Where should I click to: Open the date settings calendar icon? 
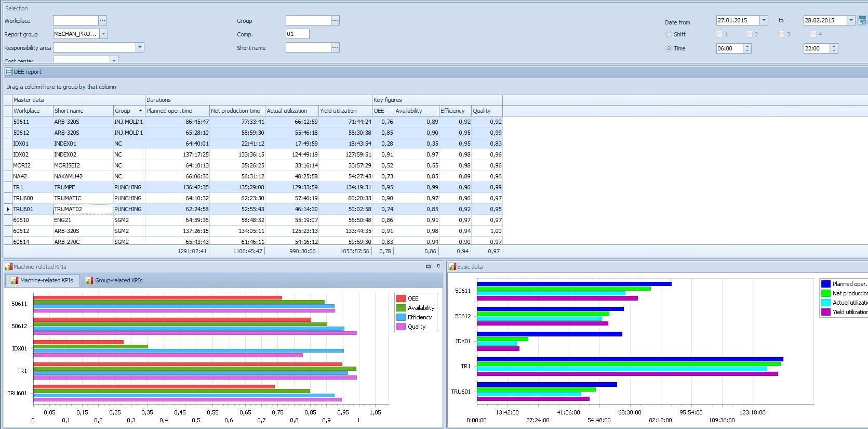click(x=862, y=21)
